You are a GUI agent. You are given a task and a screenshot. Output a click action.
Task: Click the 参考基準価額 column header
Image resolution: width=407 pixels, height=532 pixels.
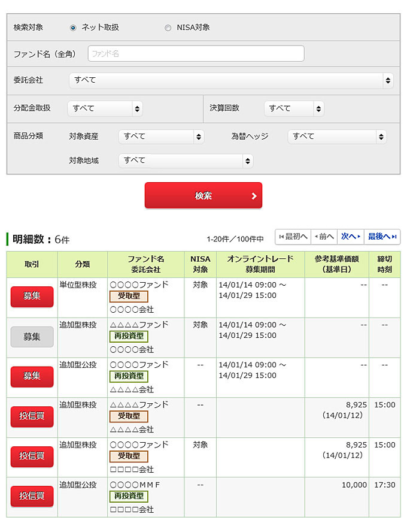(337, 265)
